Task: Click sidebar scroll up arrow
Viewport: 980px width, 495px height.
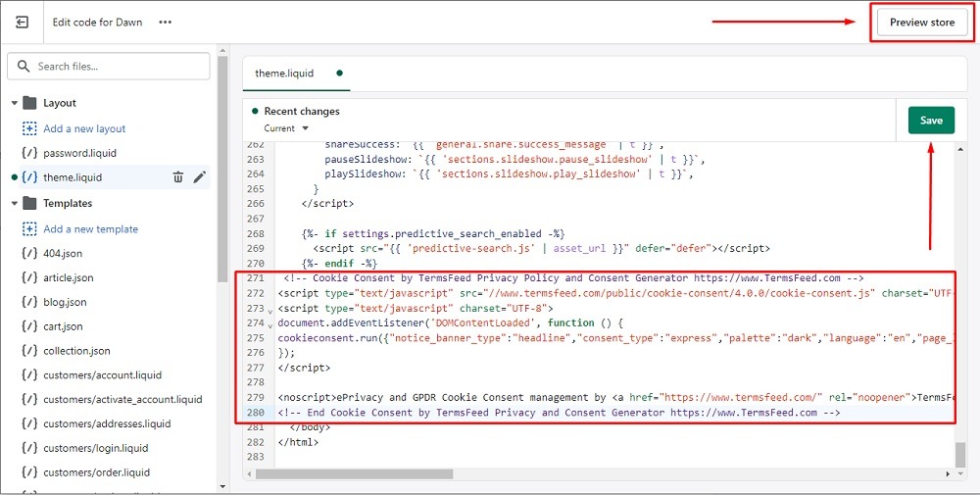Action: click(222, 49)
